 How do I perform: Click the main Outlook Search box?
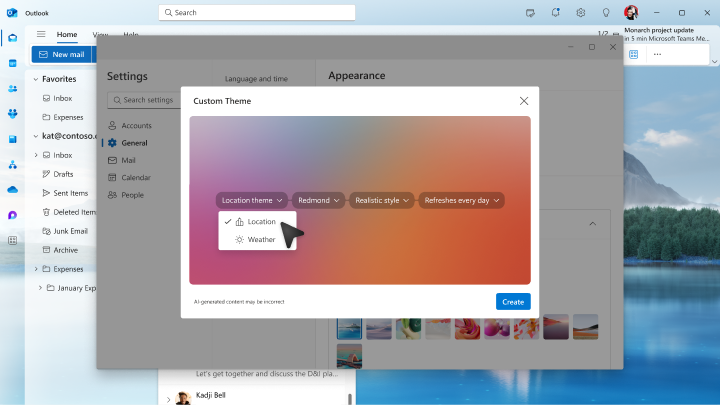pyautogui.click(x=257, y=12)
